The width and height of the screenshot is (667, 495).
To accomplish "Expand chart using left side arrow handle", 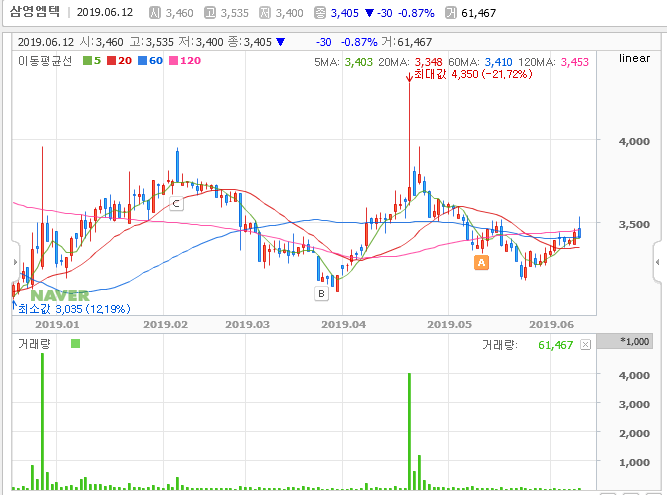I will point(16,262).
